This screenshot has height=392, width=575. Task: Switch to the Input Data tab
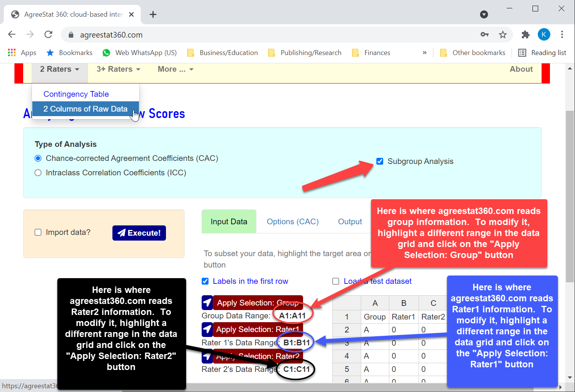[229, 222]
